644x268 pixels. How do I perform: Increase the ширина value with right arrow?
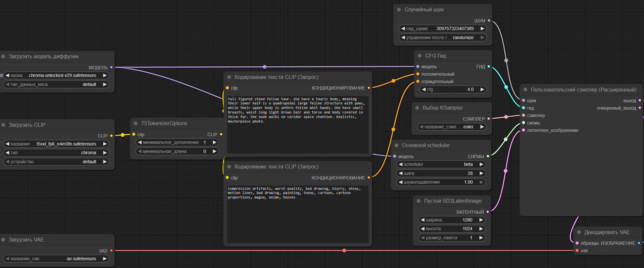tap(481, 220)
